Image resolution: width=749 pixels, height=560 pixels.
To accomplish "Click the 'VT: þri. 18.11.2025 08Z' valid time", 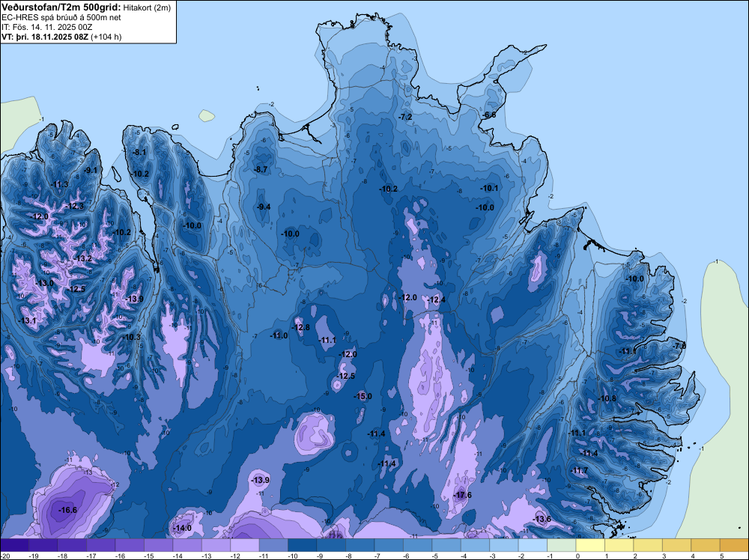I will click(45, 37).
